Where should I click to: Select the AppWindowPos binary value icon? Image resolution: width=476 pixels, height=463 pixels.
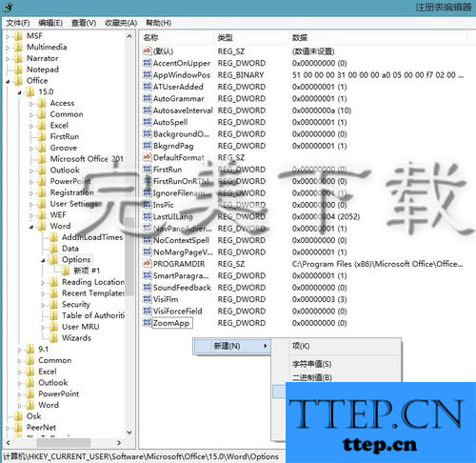pos(147,75)
